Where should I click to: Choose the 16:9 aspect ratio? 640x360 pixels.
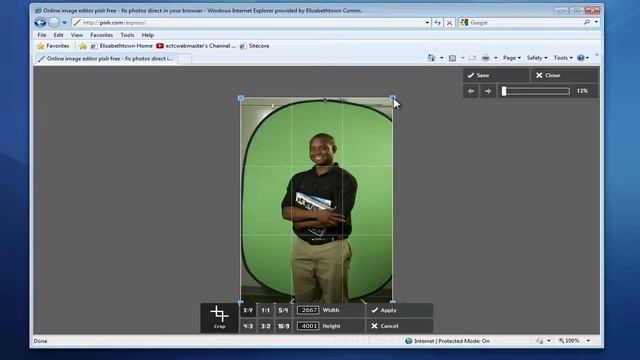283,326
